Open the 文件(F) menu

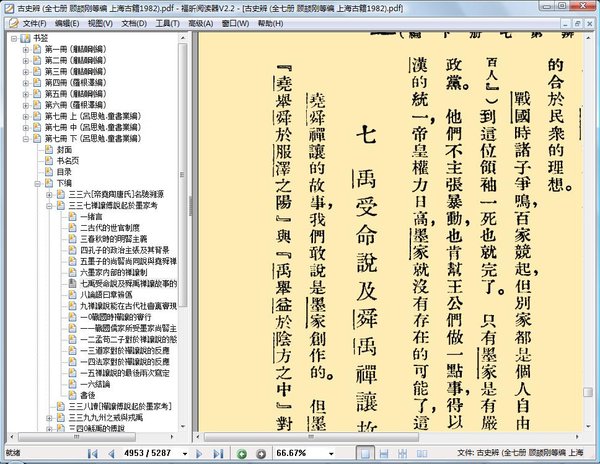click(34, 21)
